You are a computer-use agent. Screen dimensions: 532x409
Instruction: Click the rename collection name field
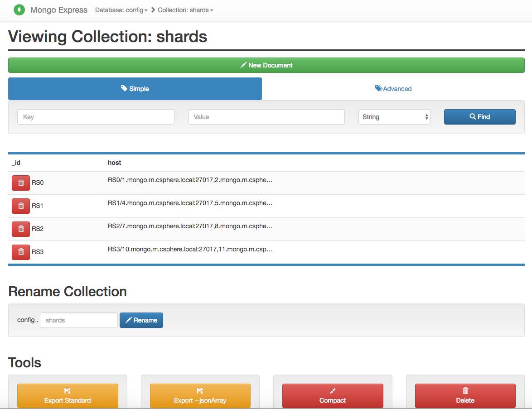[78, 320]
